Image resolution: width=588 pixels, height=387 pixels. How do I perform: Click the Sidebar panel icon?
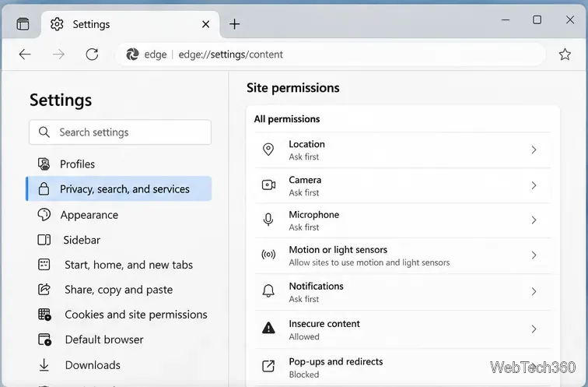pyautogui.click(x=44, y=240)
